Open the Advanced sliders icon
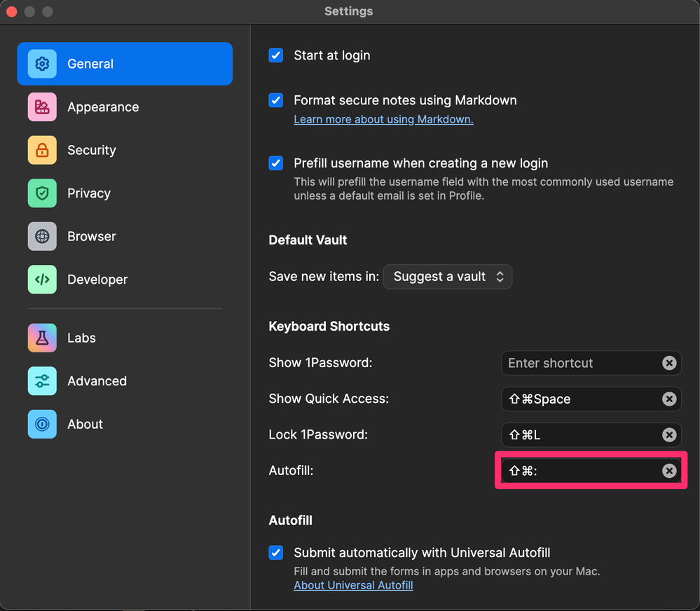Screen dimensions: 700x611 [x=42, y=381]
